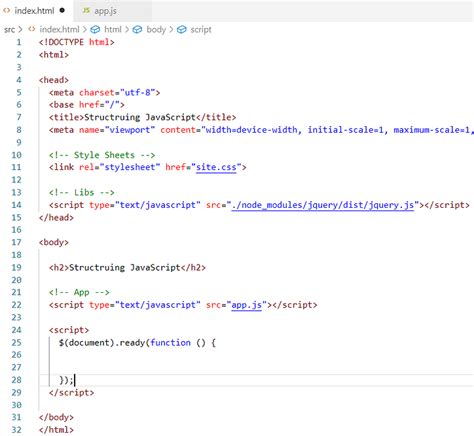The image size is (474, 436).
Task: Click the cube icon beside html breadcrumb
Action: [x=95, y=30]
